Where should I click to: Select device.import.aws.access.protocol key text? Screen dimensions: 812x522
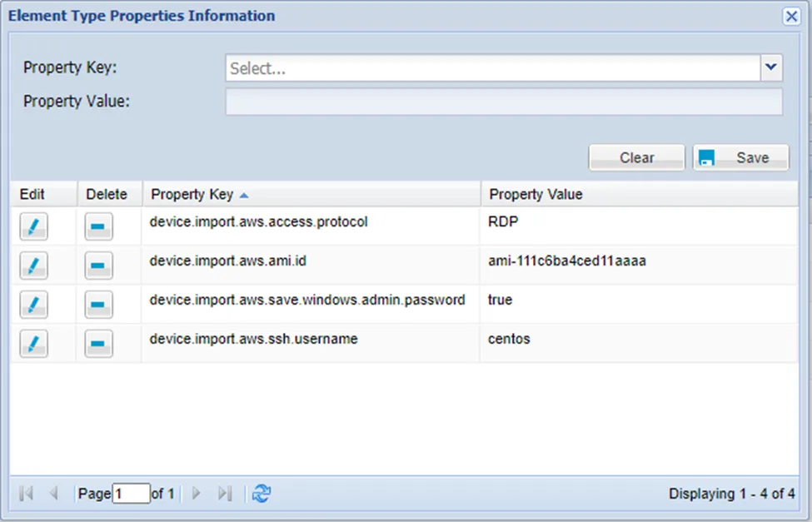(258, 221)
